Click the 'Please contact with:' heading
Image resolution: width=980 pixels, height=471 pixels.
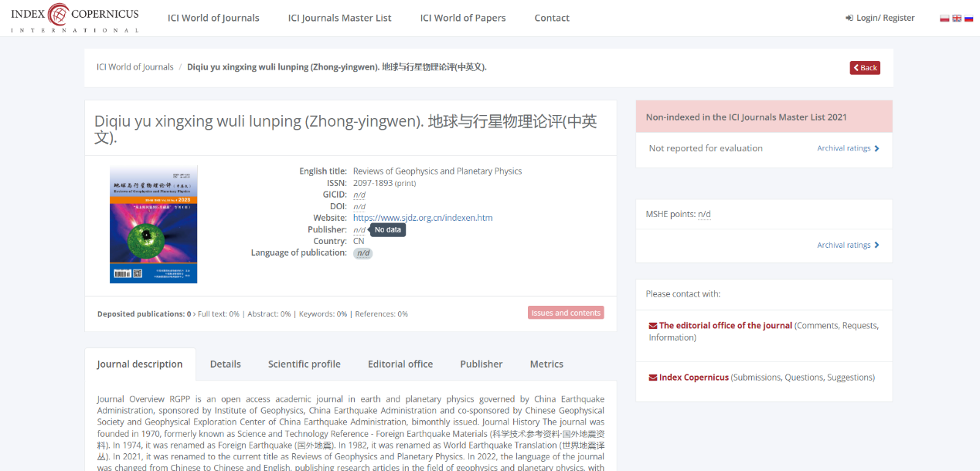click(x=683, y=294)
